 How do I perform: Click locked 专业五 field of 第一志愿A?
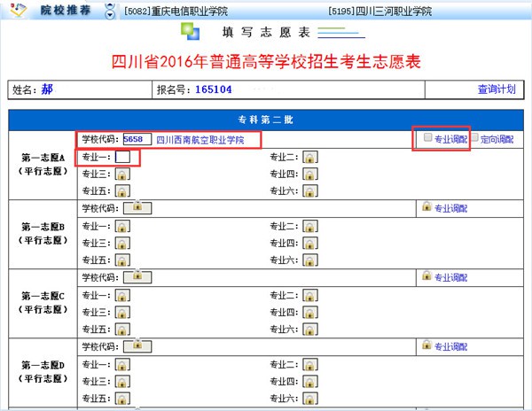coord(122,191)
